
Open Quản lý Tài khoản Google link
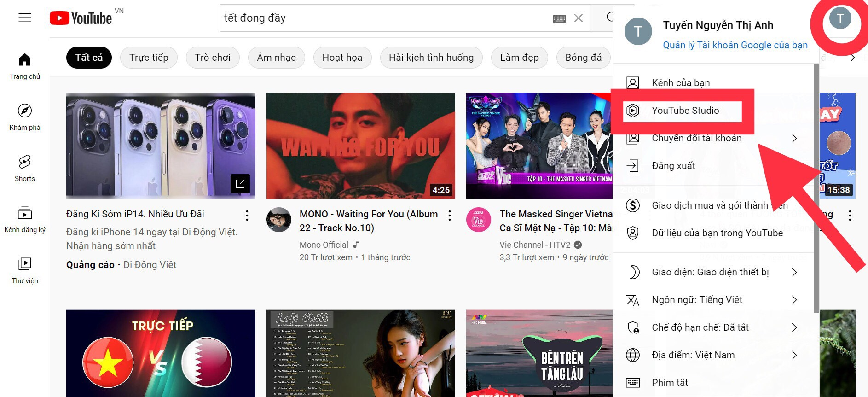click(x=735, y=45)
